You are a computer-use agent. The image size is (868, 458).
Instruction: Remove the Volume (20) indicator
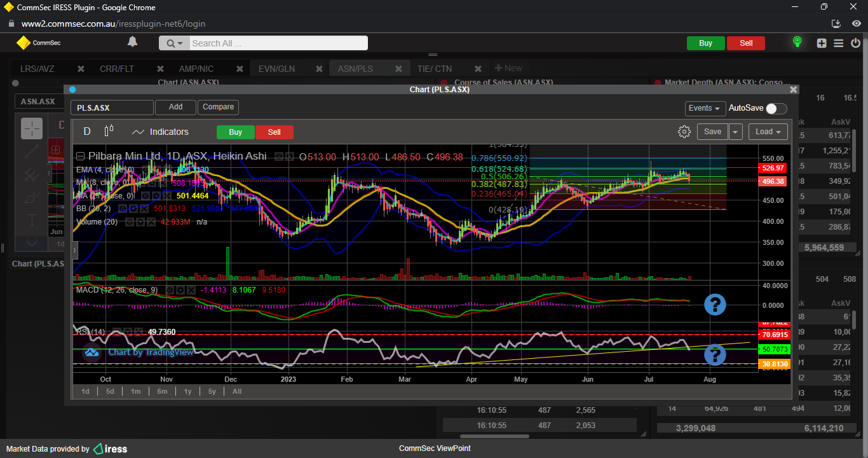[151, 222]
